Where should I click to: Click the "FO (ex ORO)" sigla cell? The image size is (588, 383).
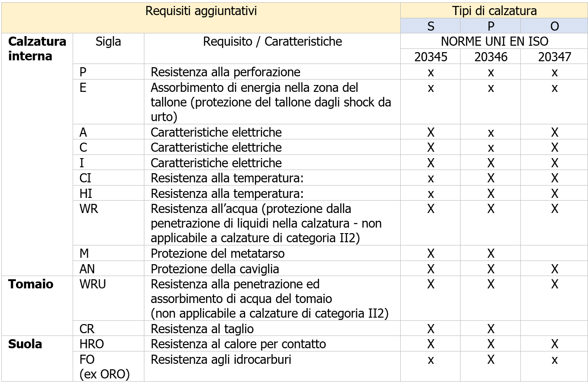tap(105, 367)
